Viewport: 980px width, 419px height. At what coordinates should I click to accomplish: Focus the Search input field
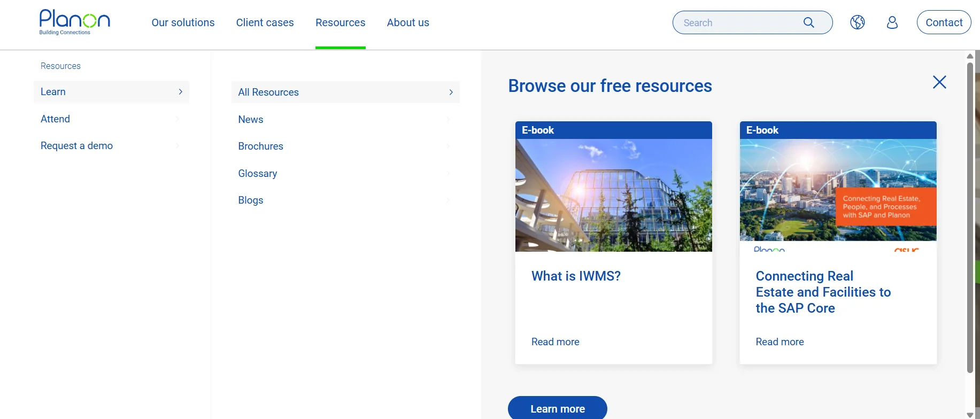coord(738,23)
